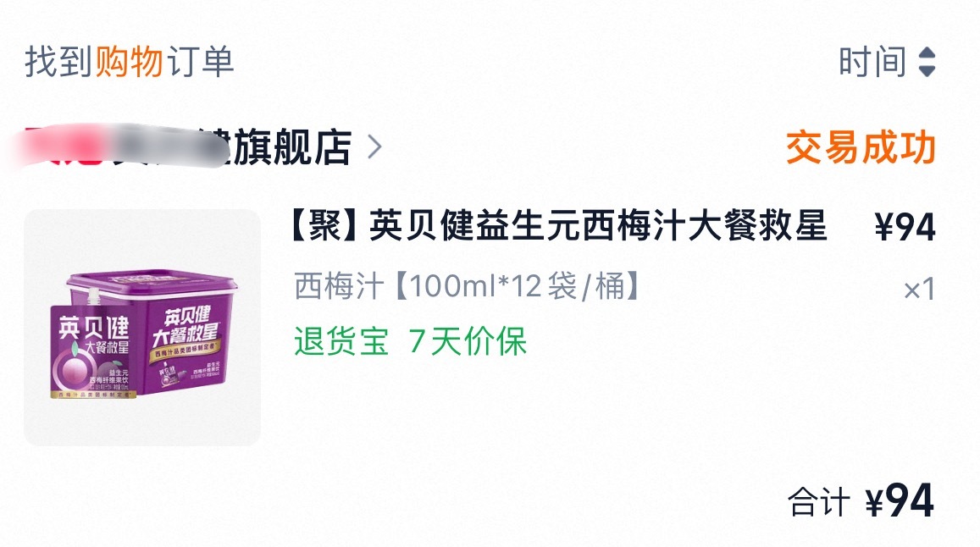Viewport: 980px width, 547px height.
Task: Click the 【聚】 tag in title
Action: tap(324, 226)
